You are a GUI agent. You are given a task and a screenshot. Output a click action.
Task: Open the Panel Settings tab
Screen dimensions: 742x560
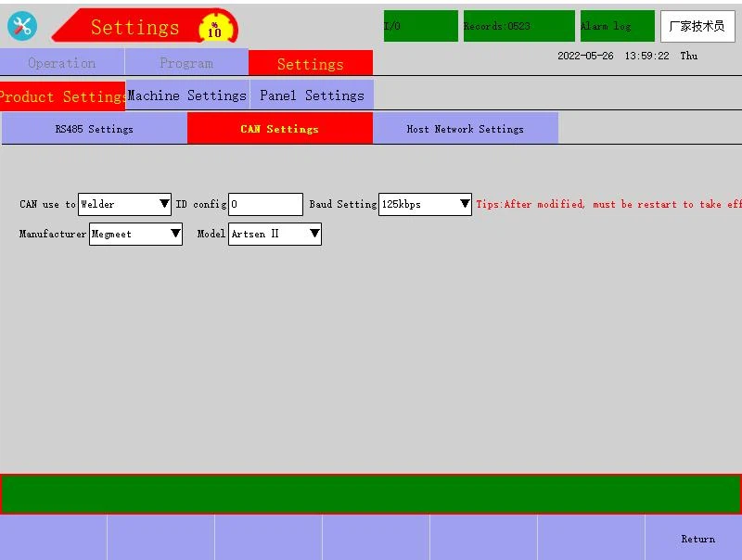tap(312, 95)
